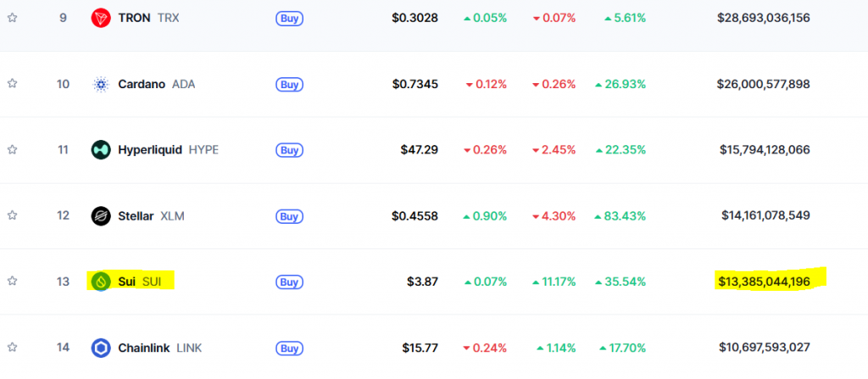Screen dimensions: 868x379
Task: Click the TRON price $0.3028
Action: 415,18
